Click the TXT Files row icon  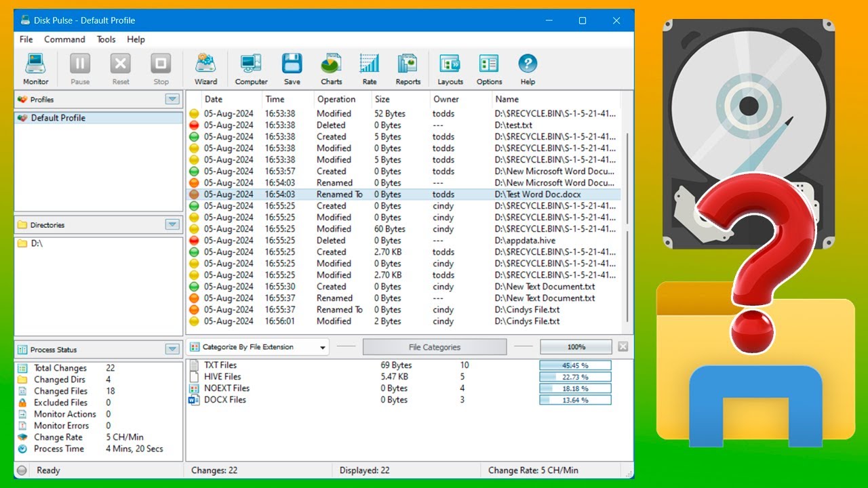click(194, 365)
